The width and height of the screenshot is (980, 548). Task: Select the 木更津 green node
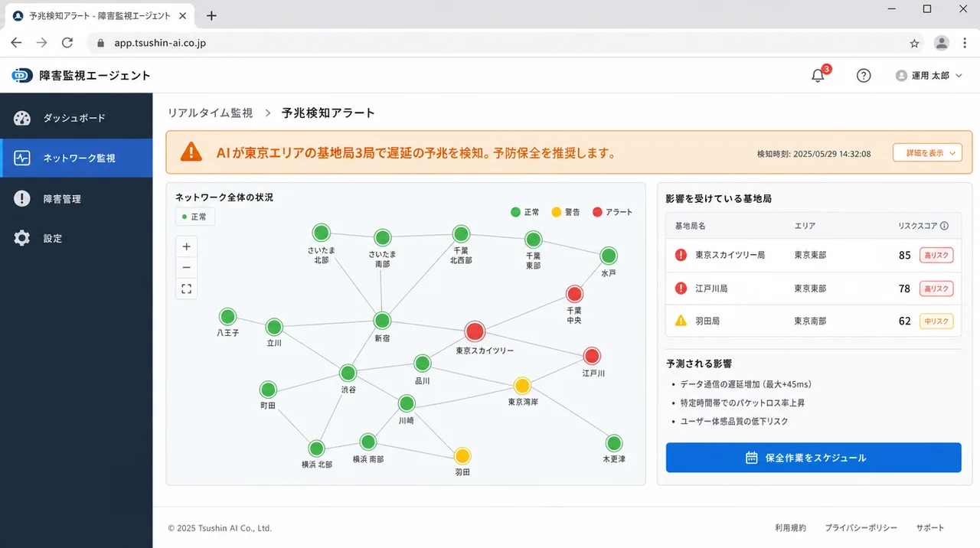coord(614,443)
